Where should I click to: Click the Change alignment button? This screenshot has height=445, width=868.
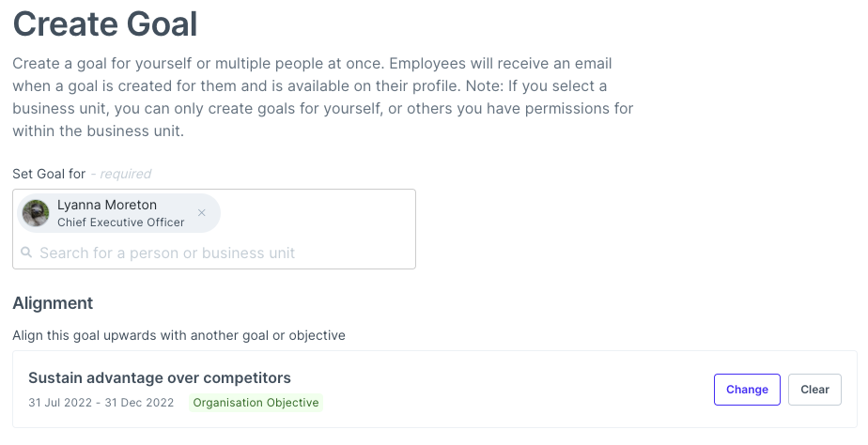[x=747, y=390]
